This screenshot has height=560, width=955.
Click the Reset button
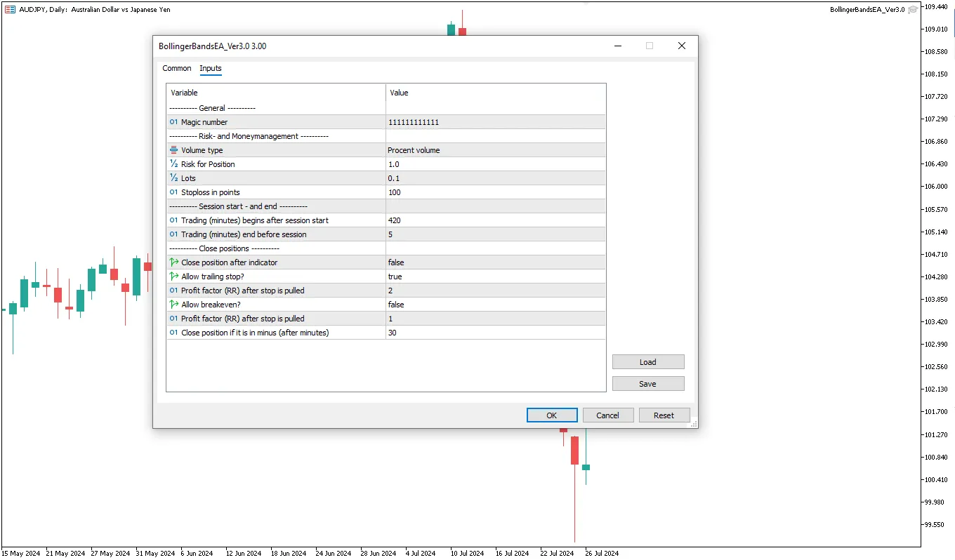click(x=664, y=415)
